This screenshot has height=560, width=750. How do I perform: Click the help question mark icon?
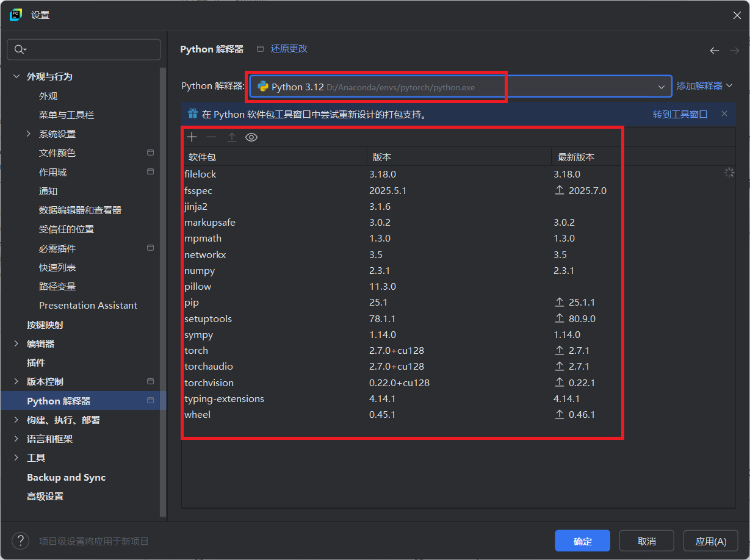click(20, 540)
